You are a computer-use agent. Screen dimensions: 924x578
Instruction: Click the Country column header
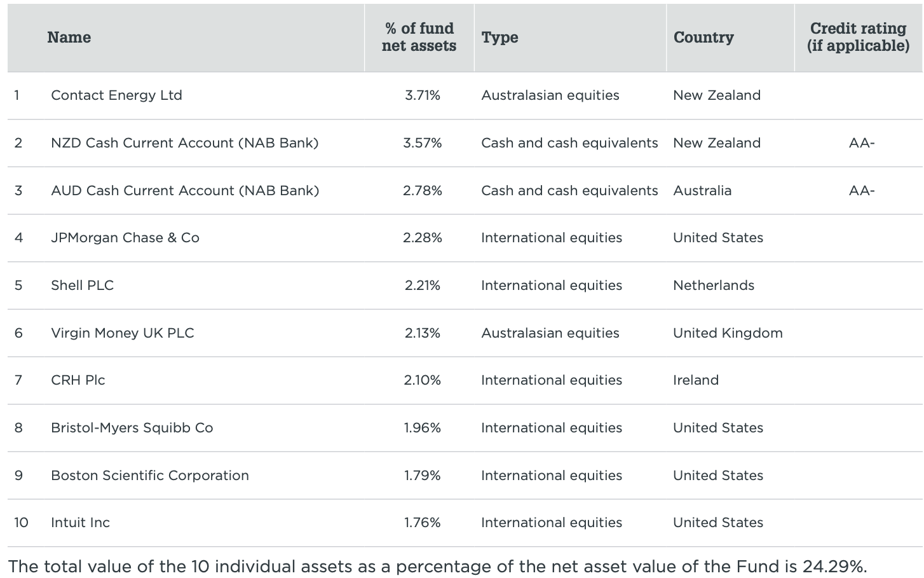[x=703, y=38]
